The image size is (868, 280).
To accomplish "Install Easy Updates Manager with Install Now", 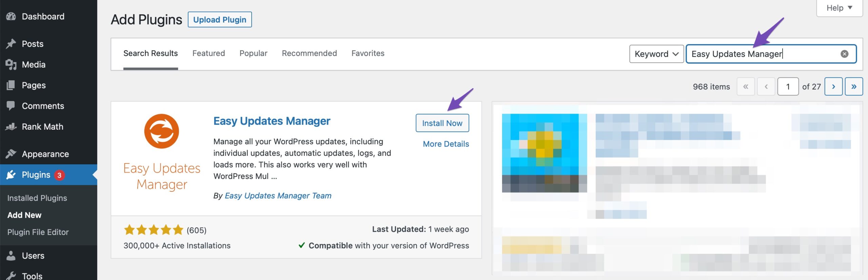I will 442,123.
